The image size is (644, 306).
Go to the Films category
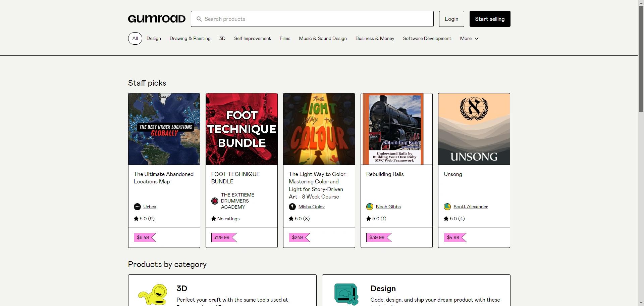285,38
